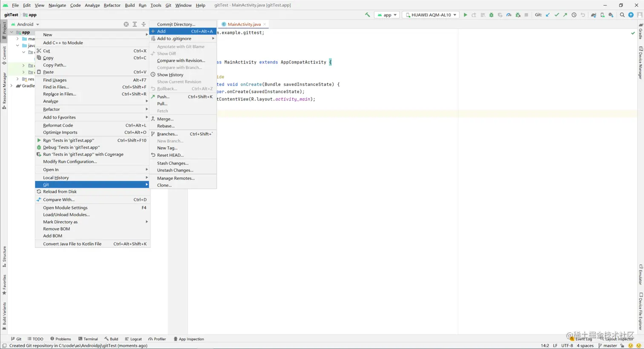Click Branches... in the Git submenu
Image resolution: width=644 pixels, height=349 pixels.
coord(183,134)
